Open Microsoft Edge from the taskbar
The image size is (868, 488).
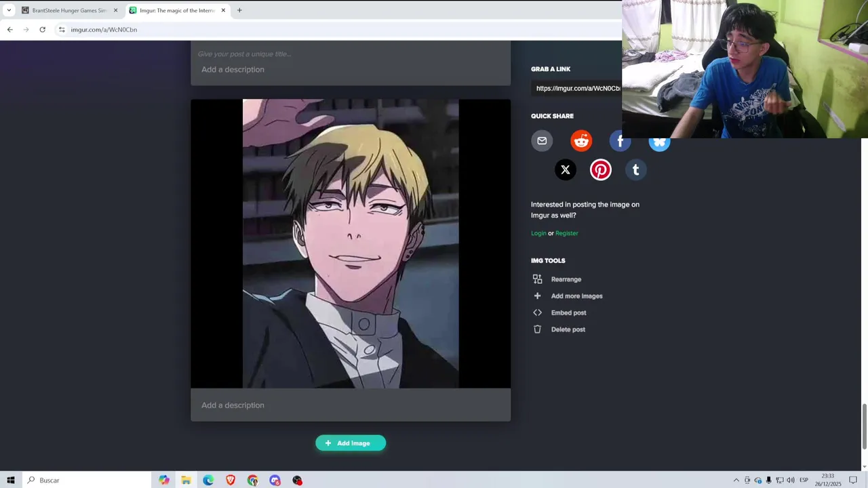tap(208, 480)
